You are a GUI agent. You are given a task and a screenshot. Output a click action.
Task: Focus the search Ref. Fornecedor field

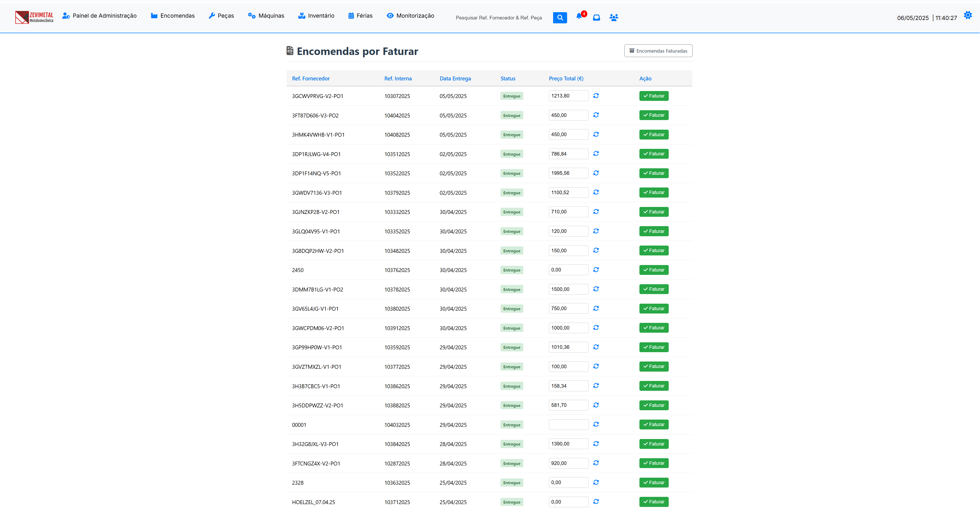coord(501,18)
